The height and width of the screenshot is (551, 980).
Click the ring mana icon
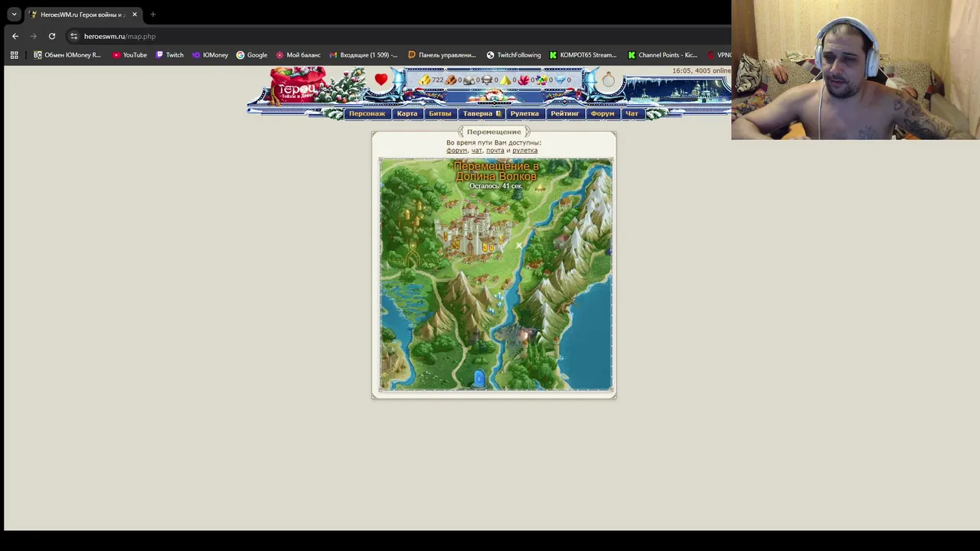tap(608, 80)
